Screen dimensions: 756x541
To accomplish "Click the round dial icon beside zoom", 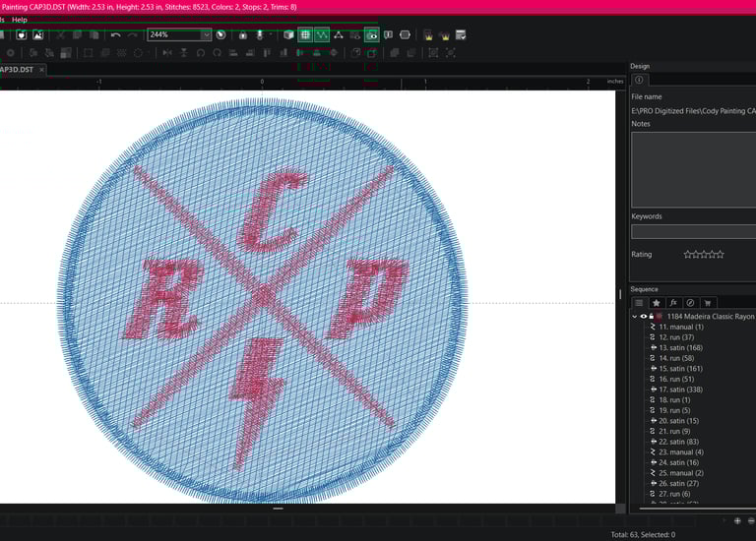I will point(220,34).
